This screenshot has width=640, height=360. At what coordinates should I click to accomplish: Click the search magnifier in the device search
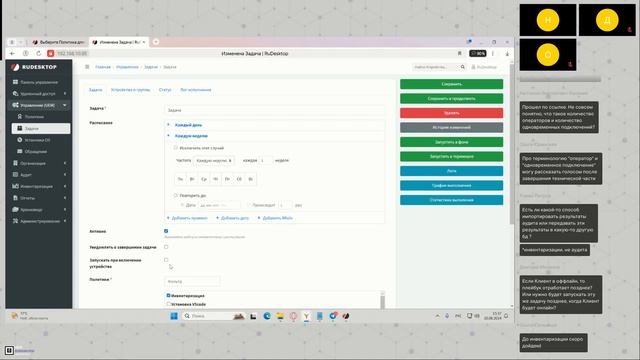click(462, 67)
